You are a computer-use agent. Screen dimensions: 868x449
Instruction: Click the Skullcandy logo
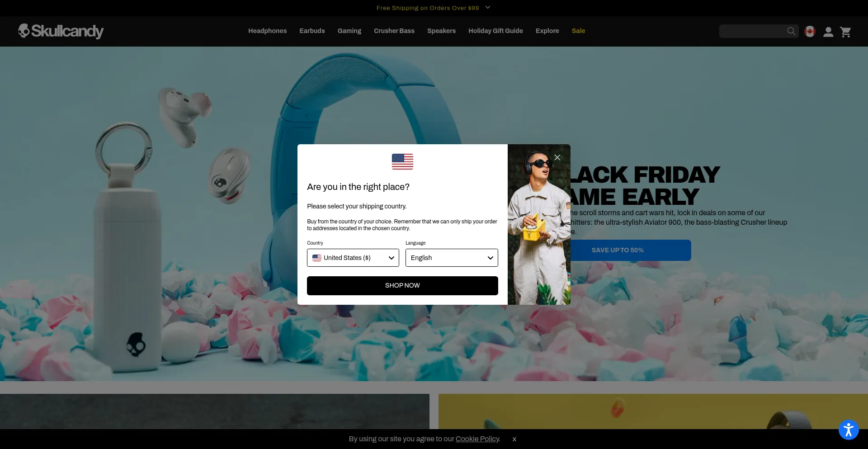pyautogui.click(x=61, y=31)
